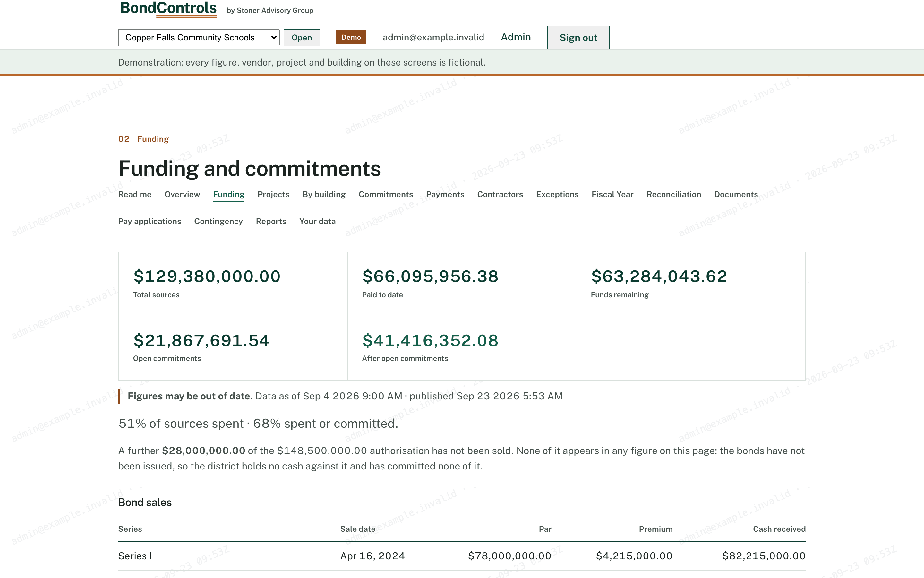Click the Sign out button

point(578,38)
